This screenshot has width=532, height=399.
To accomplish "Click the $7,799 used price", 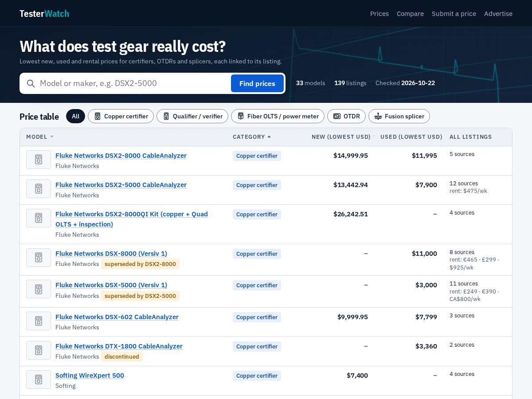I will coord(426,317).
